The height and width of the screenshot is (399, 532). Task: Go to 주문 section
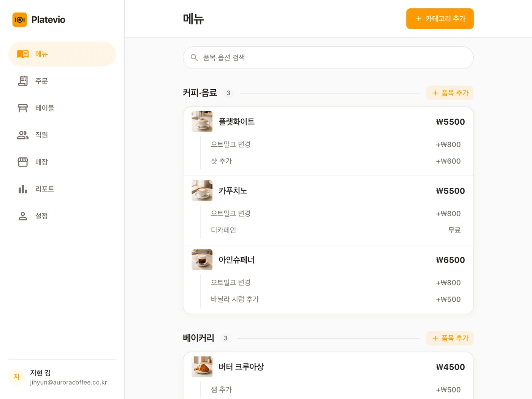(x=62, y=81)
